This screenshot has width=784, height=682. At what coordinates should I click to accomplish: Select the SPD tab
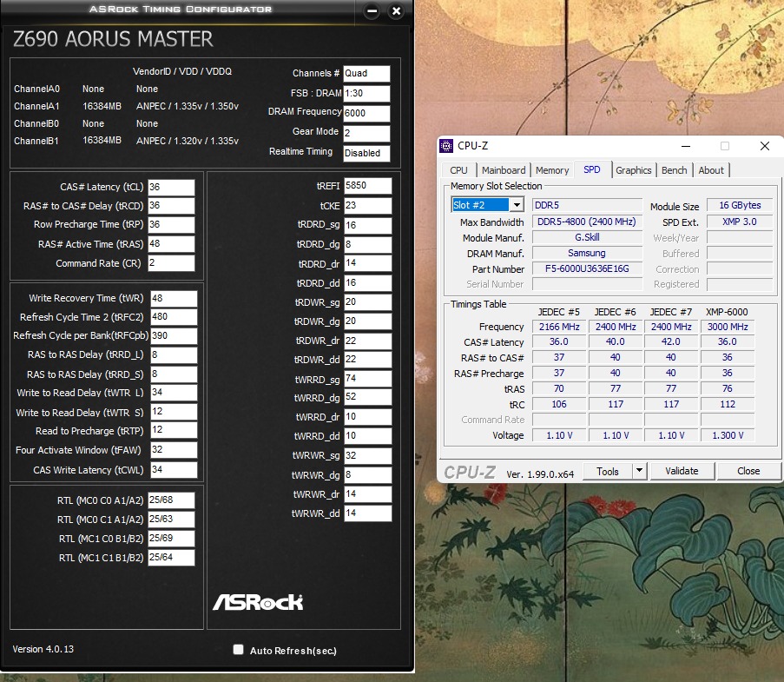pos(592,169)
